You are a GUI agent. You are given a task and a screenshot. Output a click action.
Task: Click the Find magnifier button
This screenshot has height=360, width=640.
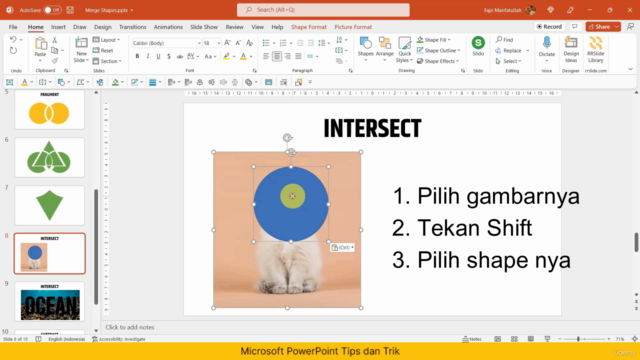pos(504,40)
